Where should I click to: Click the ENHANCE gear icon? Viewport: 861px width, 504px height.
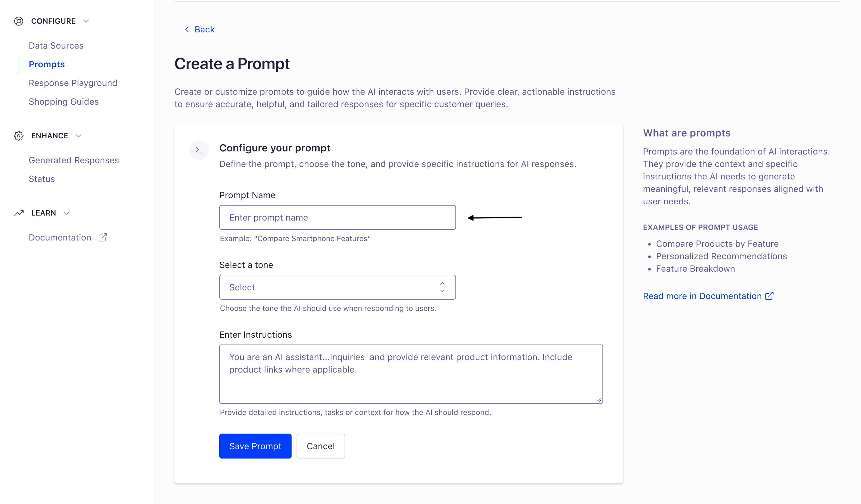(x=19, y=135)
